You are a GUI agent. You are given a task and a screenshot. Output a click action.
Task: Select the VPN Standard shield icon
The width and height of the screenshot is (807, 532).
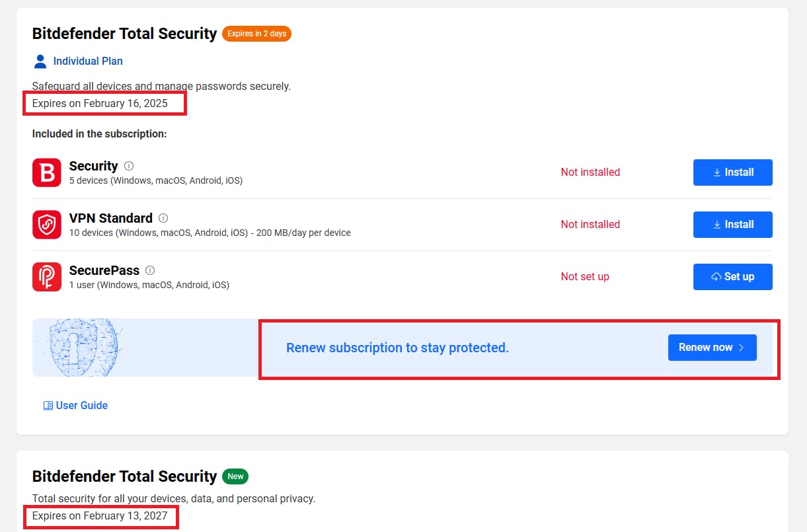46,225
